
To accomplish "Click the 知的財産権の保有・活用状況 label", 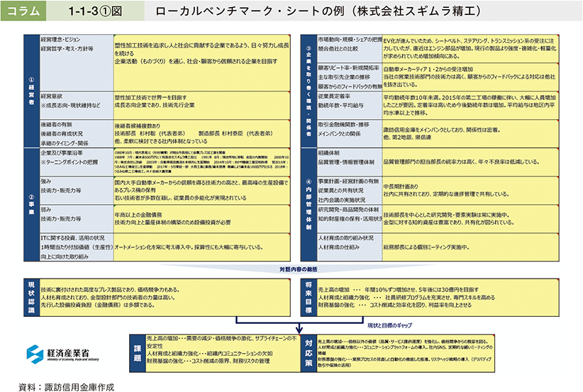I will click(x=350, y=219).
